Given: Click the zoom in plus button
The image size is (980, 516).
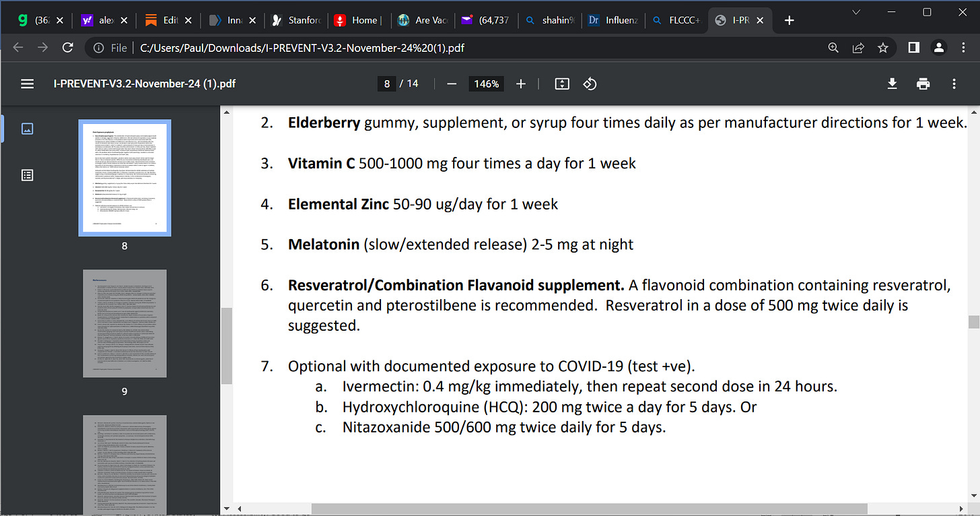Looking at the screenshot, I should click(520, 84).
